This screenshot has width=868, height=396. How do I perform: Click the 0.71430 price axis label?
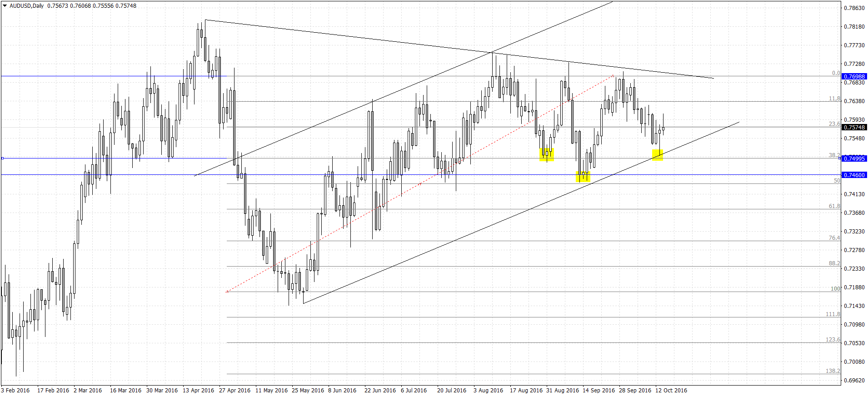click(x=854, y=306)
